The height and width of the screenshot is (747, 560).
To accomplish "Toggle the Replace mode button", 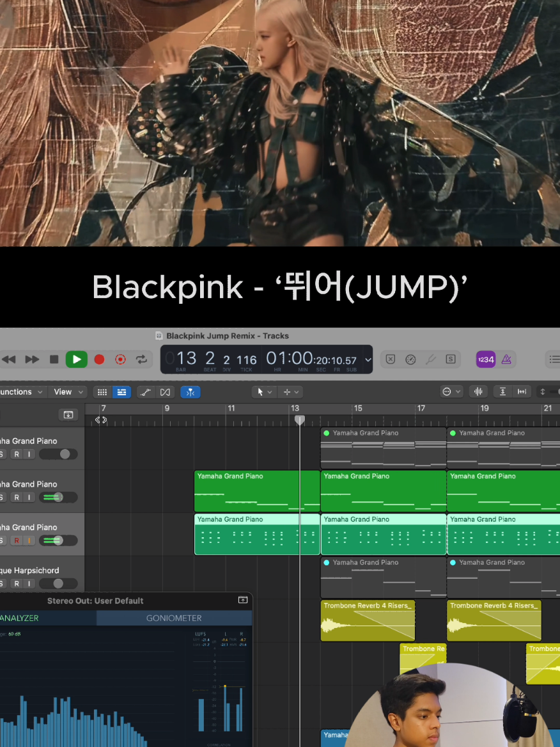I will click(x=391, y=359).
